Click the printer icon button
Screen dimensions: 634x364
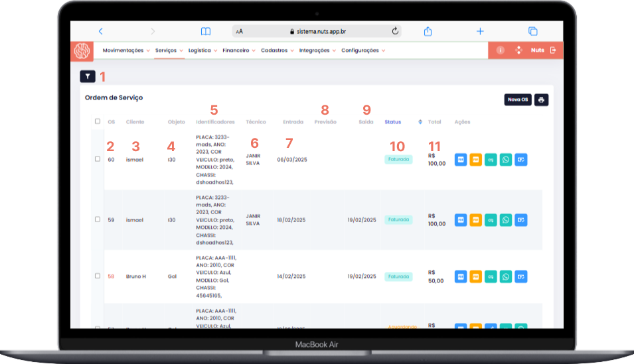541,99
